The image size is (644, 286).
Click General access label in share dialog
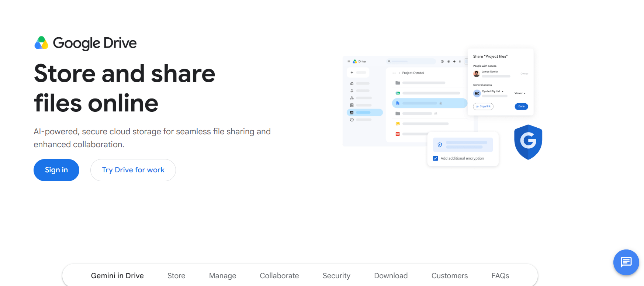point(482,85)
